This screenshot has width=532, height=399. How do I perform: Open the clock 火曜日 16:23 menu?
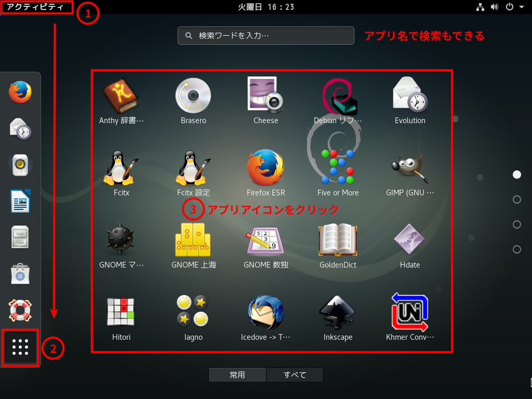tap(265, 7)
